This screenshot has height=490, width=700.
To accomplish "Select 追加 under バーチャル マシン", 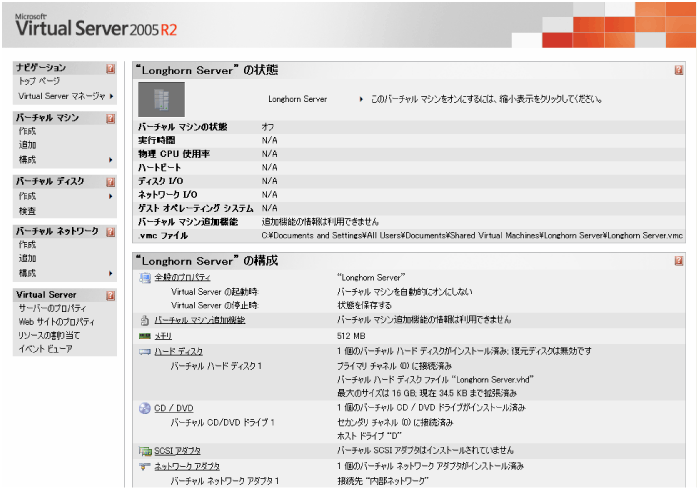I will coord(27,145).
